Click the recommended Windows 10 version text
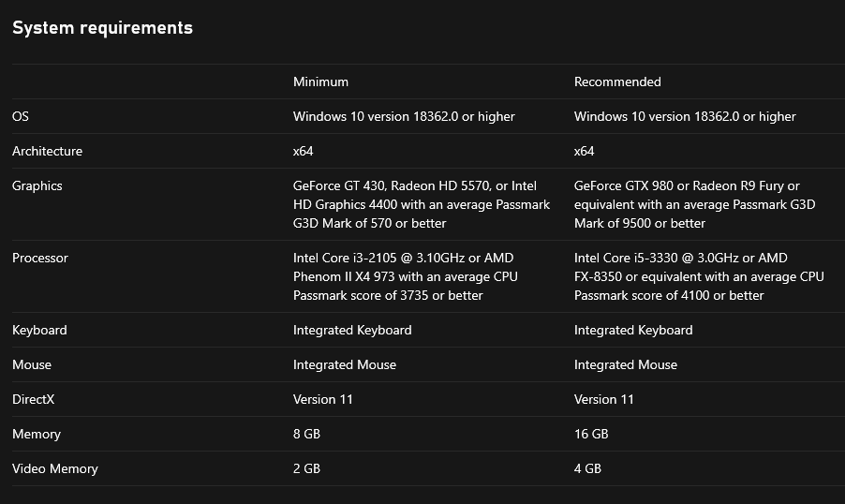The height and width of the screenshot is (504, 845). pos(685,116)
